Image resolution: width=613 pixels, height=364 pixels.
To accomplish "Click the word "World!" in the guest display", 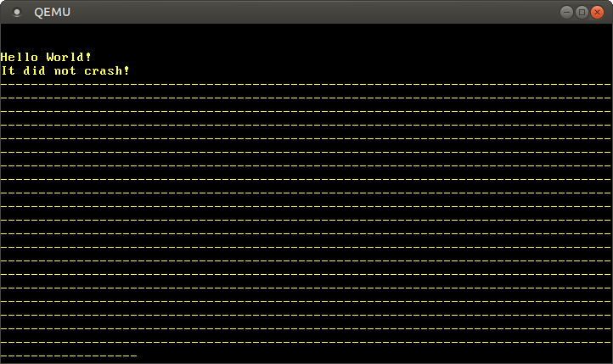I will 70,57.
